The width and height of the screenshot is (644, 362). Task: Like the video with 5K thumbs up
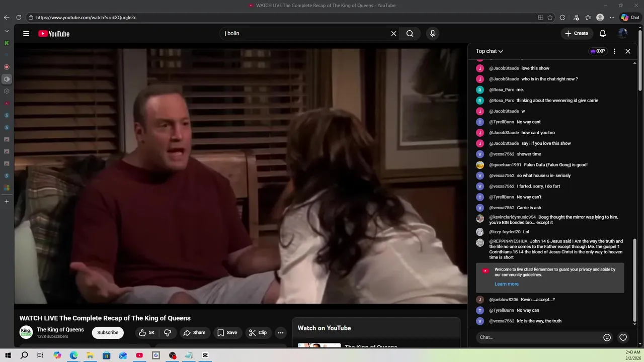pos(147,332)
